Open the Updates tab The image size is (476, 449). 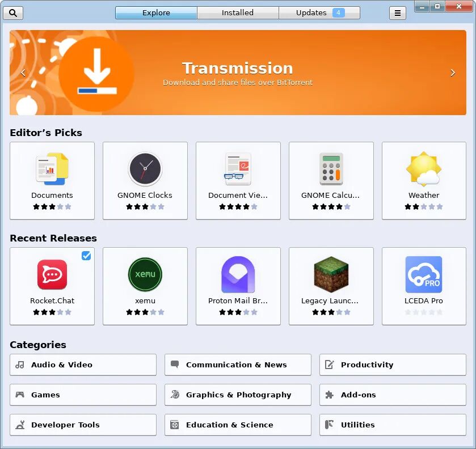(x=319, y=12)
